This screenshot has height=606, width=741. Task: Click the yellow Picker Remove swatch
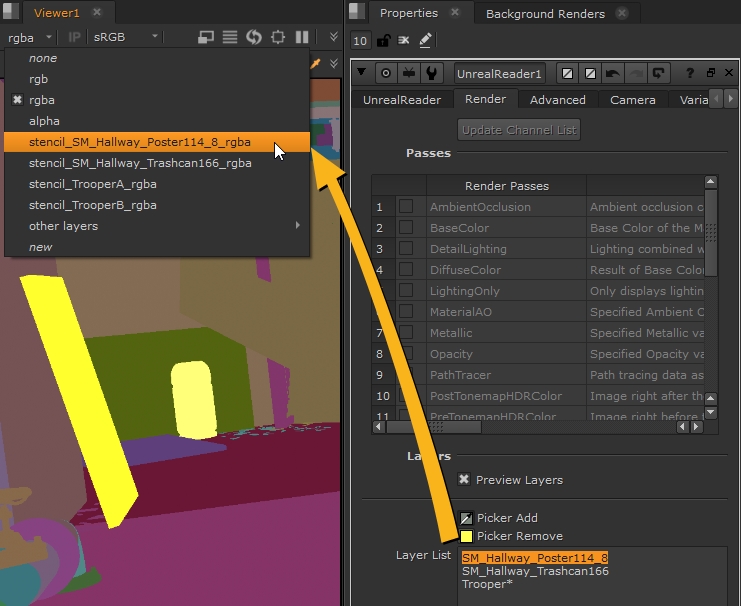[x=466, y=536]
